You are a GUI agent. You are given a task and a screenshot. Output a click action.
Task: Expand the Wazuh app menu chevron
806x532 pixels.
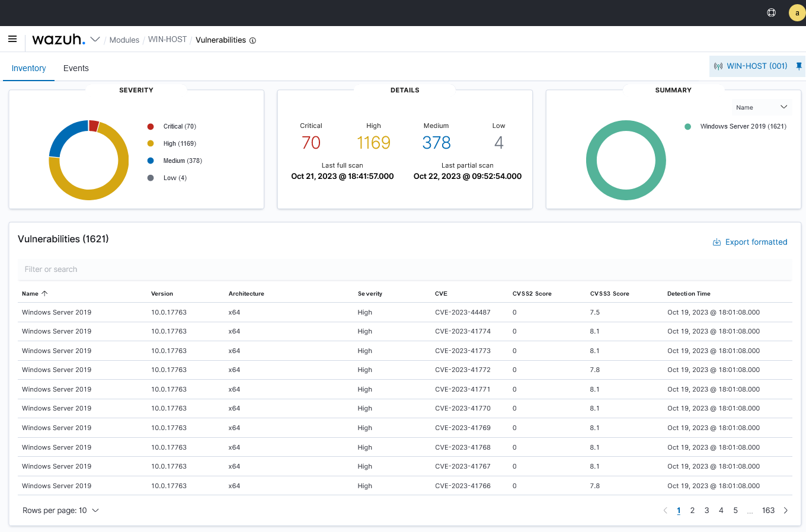point(95,40)
